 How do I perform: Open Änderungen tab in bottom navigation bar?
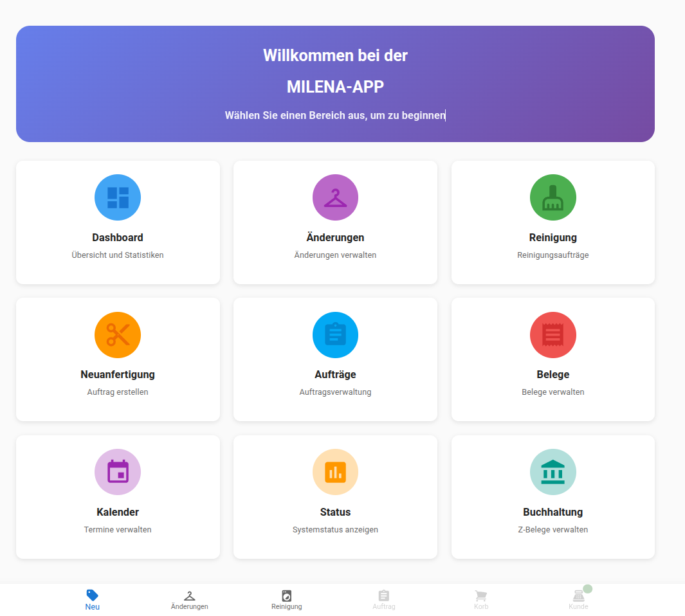pos(189,600)
